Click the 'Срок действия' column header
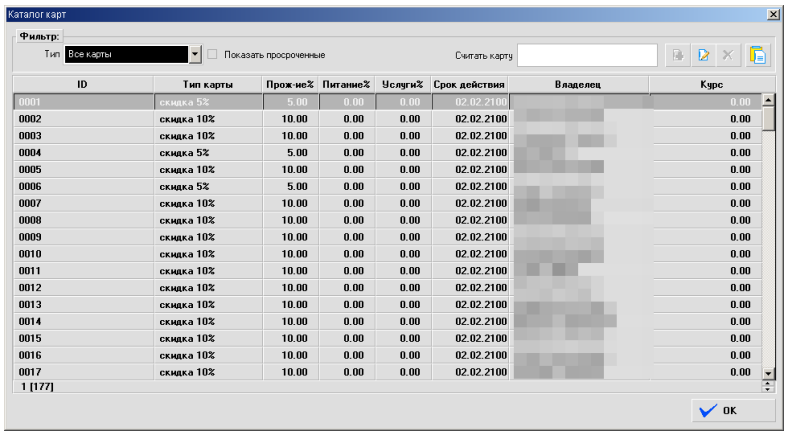791x433 pixels. (470, 85)
